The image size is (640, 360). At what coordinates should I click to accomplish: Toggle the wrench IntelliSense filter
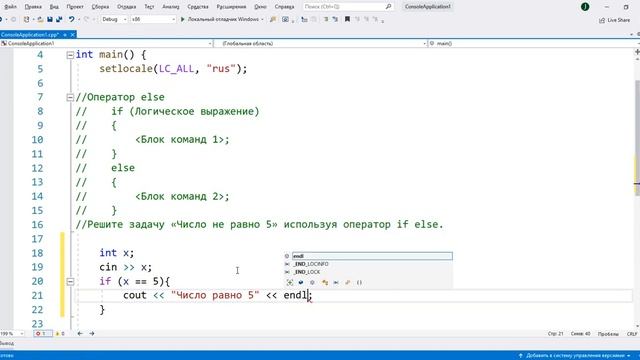click(x=347, y=282)
